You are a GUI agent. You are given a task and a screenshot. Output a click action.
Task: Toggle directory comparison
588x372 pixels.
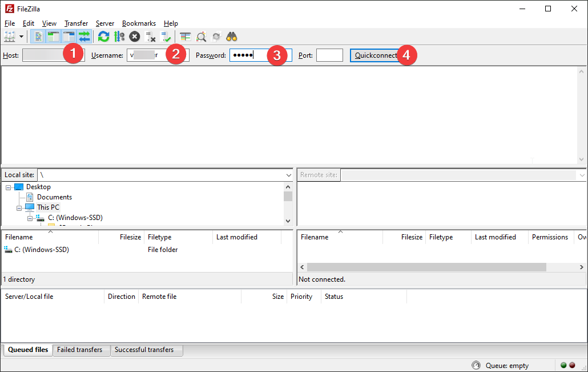(201, 37)
